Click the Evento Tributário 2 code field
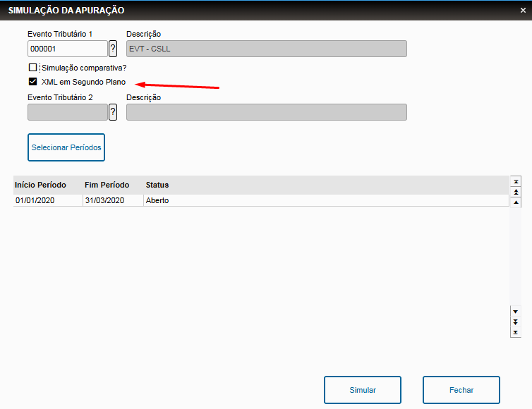The width and height of the screenshot is (532, 409). (x=68, y=112)
